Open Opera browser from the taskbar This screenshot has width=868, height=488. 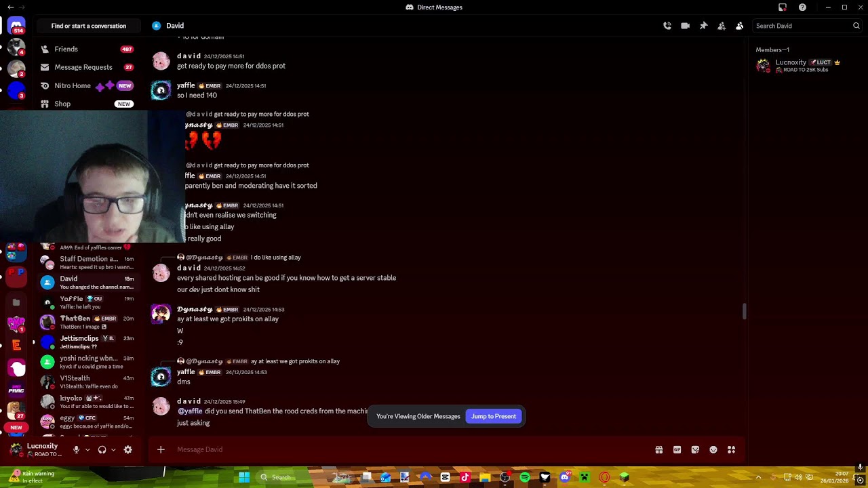604,477
